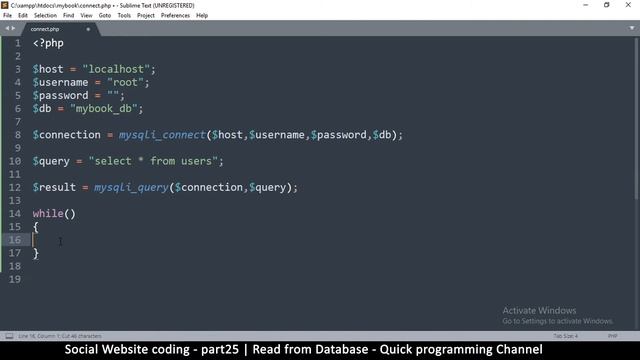
Task: Open the Edit menu
Action: click(23, 16)
